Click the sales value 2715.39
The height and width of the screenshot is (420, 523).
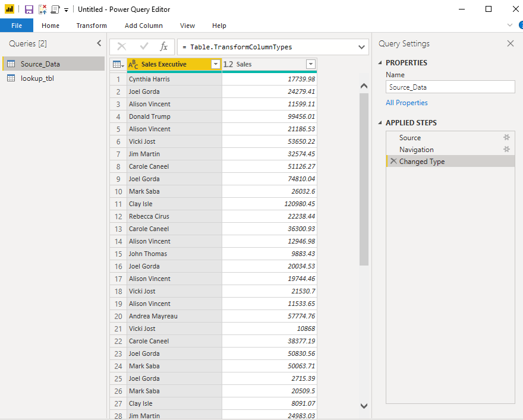click(269, 378)
